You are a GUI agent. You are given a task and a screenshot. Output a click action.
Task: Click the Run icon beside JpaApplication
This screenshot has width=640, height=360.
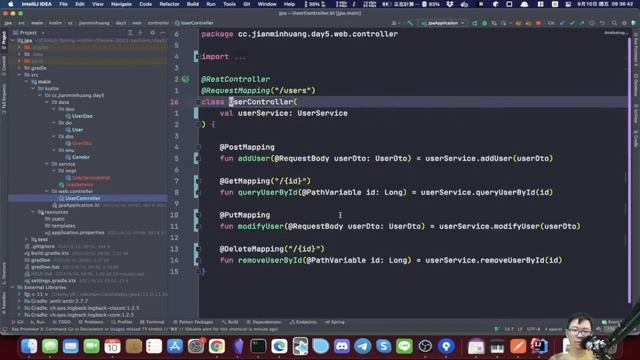click(474, 23)
